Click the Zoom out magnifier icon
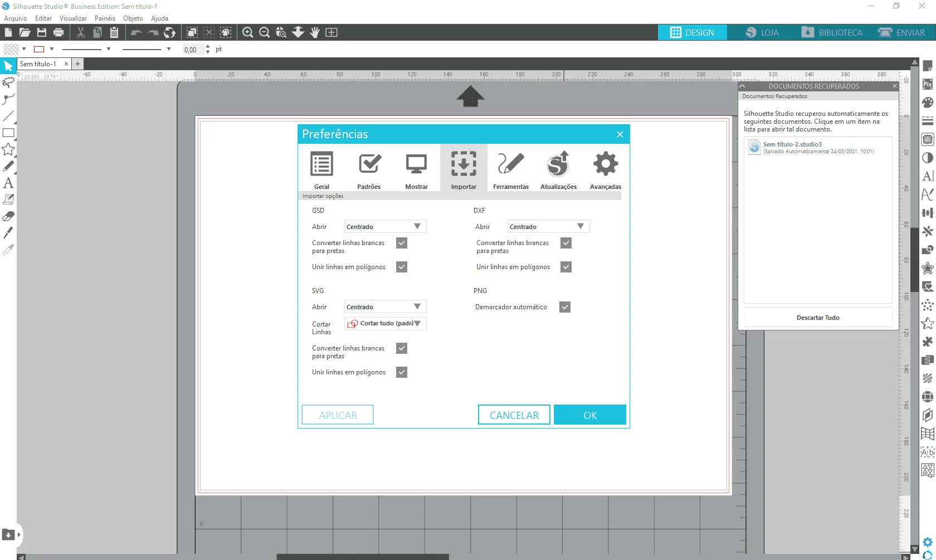936x560 pixels. click(265, 32)
